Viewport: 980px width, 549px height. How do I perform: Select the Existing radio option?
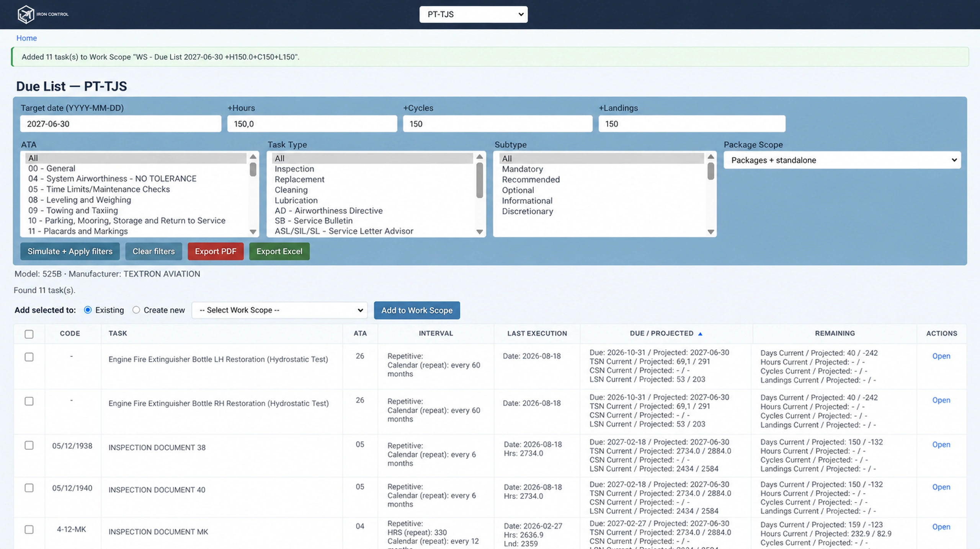point(88,310)
